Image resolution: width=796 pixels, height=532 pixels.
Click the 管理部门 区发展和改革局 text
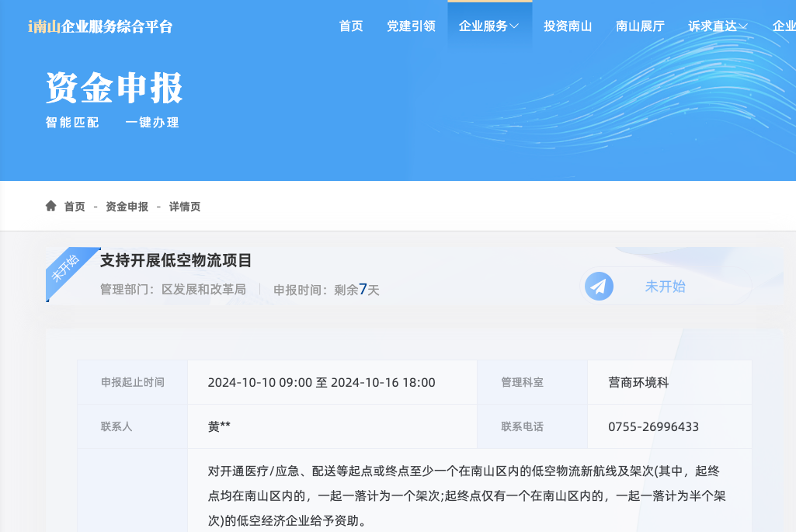coord(173,290)
